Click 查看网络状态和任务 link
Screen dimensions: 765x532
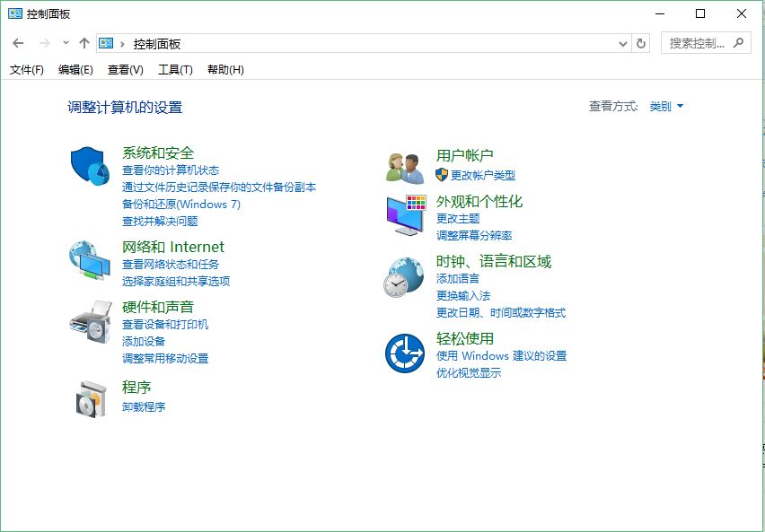point(171,265)
